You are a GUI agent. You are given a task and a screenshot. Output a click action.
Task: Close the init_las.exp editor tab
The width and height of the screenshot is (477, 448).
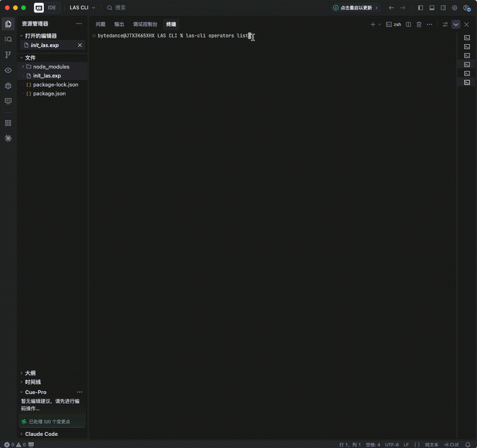point(79,45)
